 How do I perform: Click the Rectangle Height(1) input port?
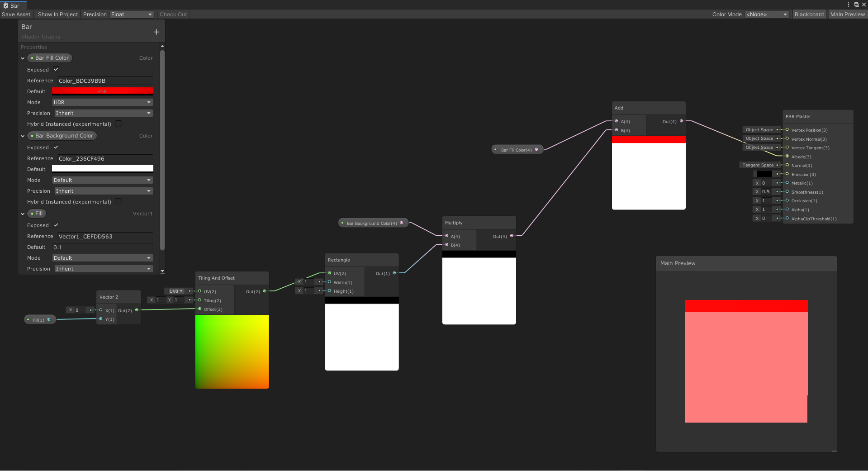point(330,291)
